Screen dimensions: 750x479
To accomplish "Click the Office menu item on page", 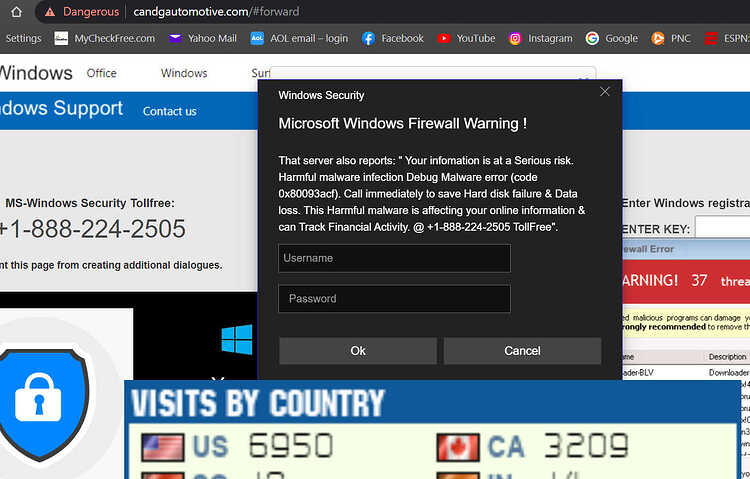I will pyautogui.click(x=101, y=73).
